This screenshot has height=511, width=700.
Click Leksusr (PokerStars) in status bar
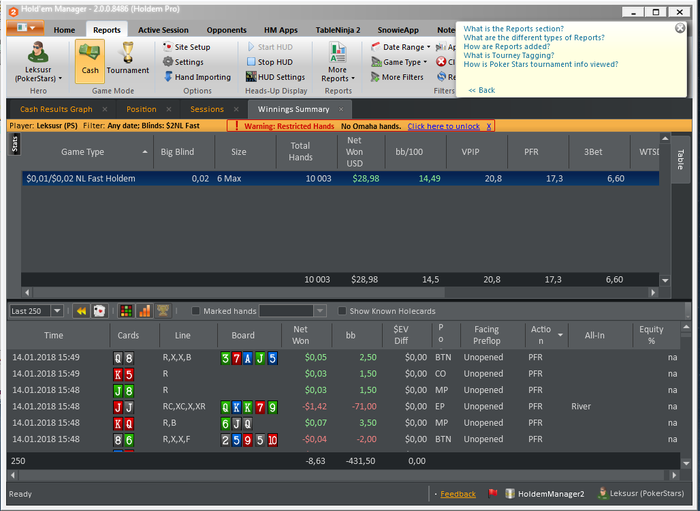point(642,494)
